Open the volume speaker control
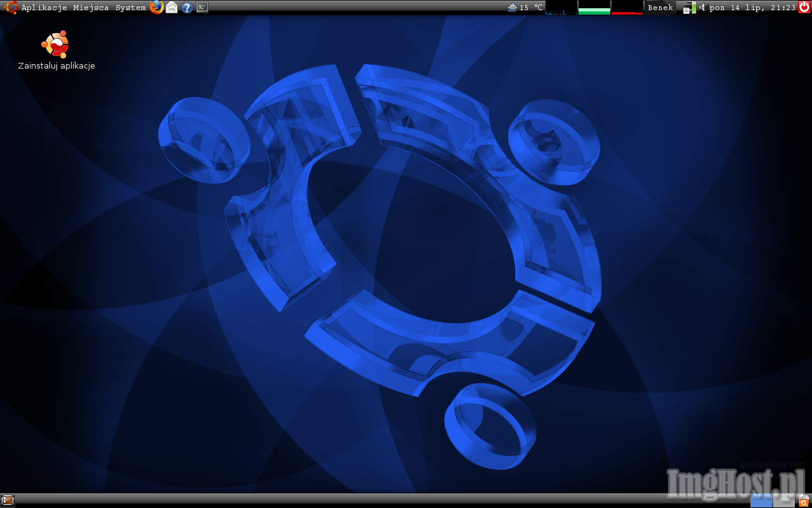The height and width of the screenshot is (508, 812). [702, 8]
